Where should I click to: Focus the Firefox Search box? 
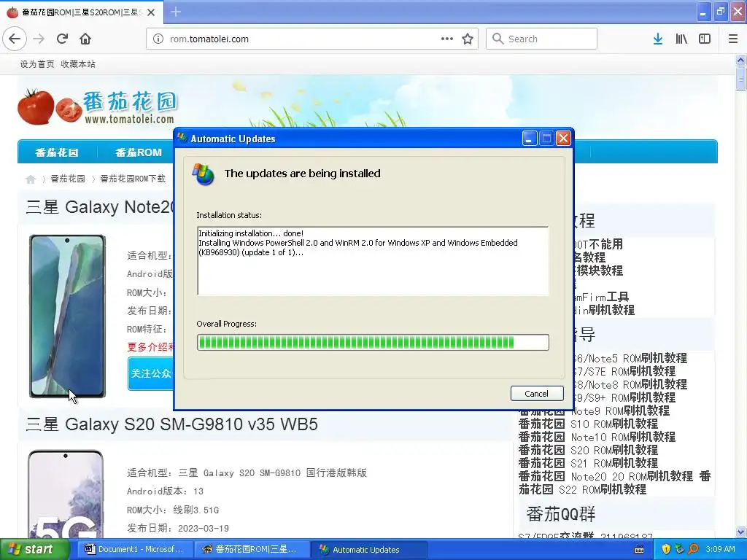coord(542,39)
